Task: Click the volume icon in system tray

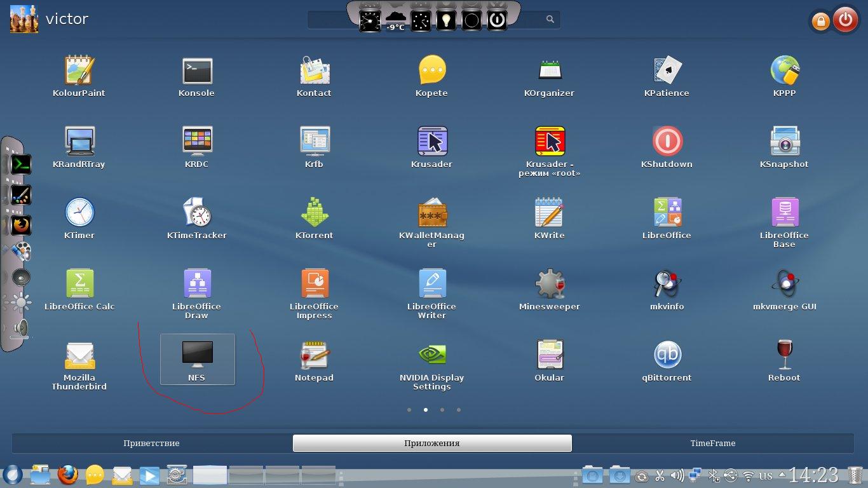Action: [x=677, y=475]
